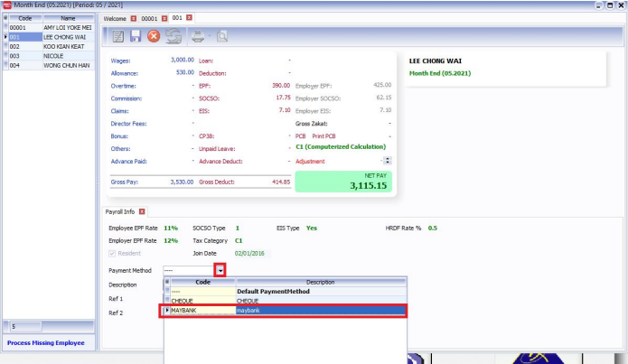The height and width of the screenshot is (364, 628).
Task: Toggle the Resident checkbox
Action: click(x=113, y=254)
